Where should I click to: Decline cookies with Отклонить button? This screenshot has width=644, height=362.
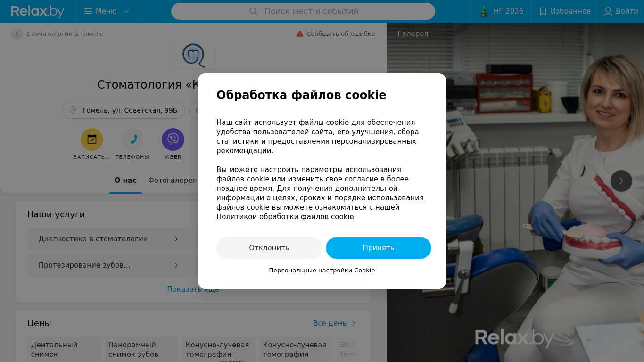pos(269,248)
